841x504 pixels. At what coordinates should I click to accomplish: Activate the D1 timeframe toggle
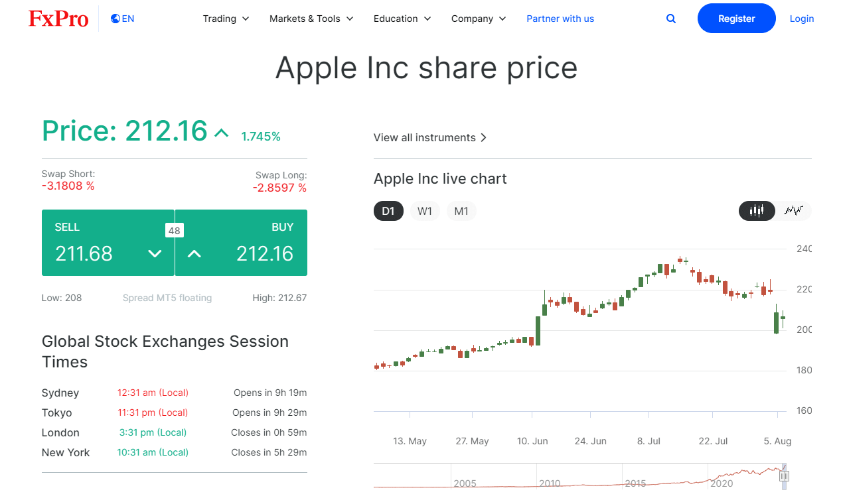click(388, 210)
